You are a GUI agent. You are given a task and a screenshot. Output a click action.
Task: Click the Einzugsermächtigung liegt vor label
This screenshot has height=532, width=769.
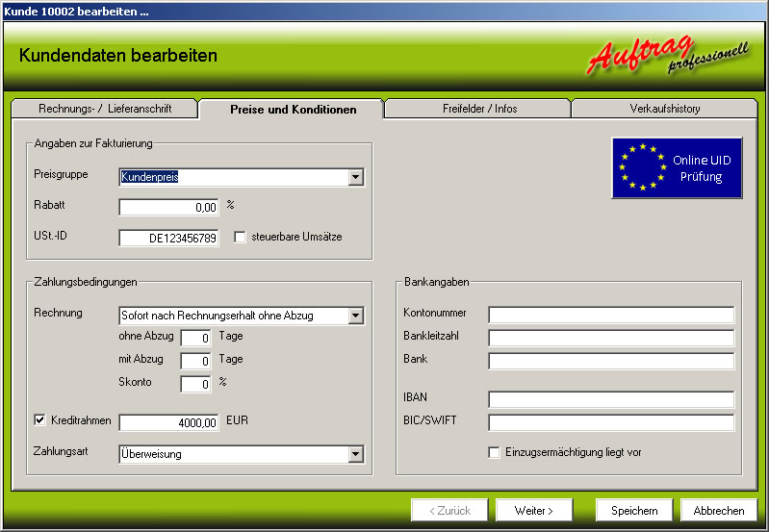coord(574,452)
